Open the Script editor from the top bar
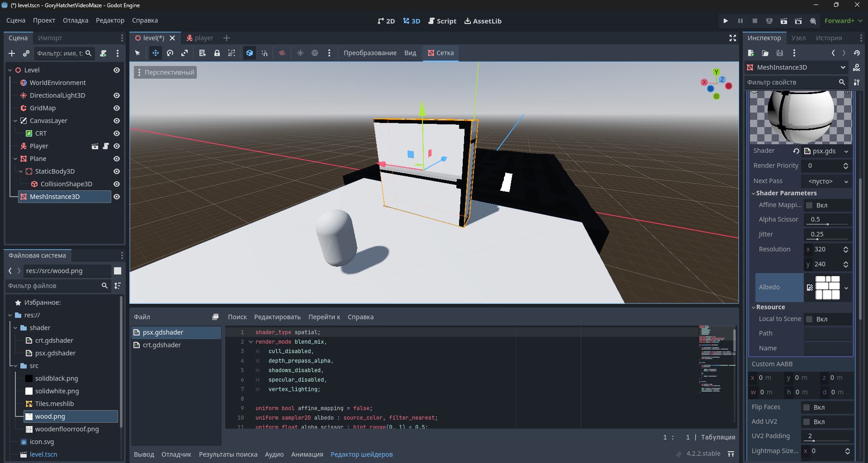 pos(442,21)
